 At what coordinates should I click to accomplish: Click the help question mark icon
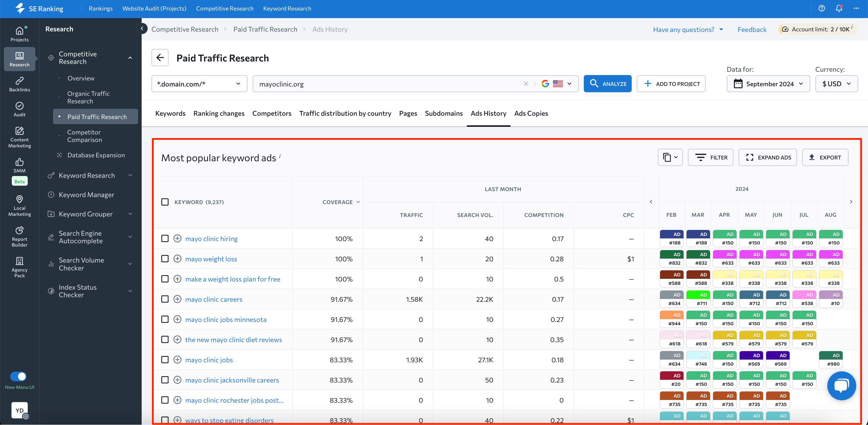point(822,8)
